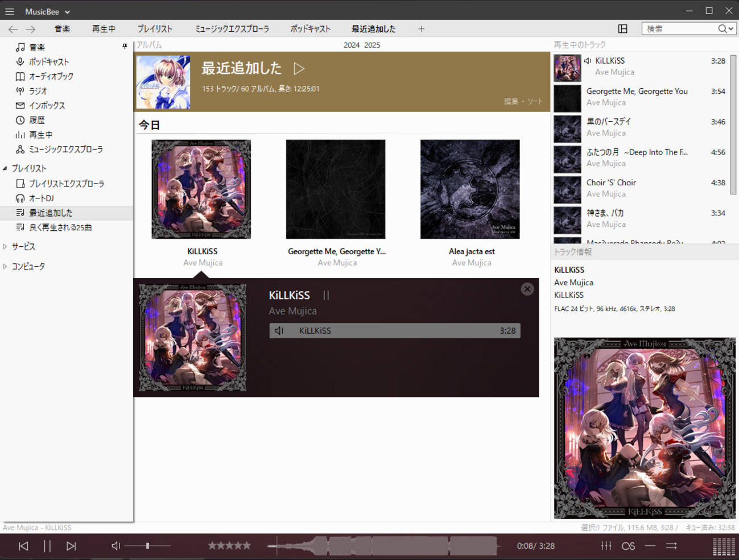The image size is (739, 560).
Task: Toggle the panel layout icon
Action: (x=623, y=29)
